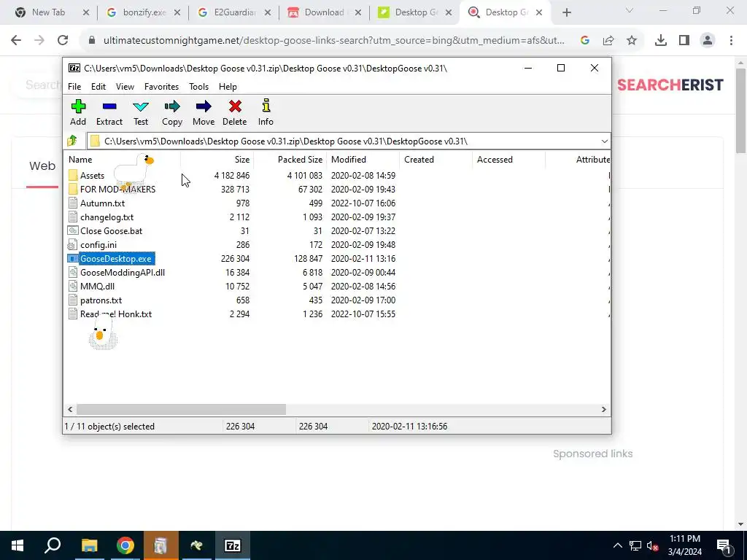Open the Favorites menu
The width and height of the screenshot is (747, 560).
point(161,87)
